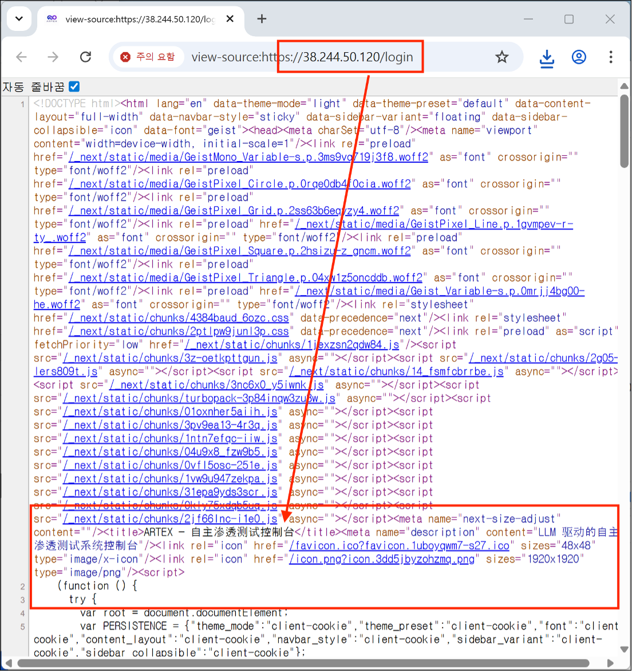Open the favicon.ico link

point(399,545)
